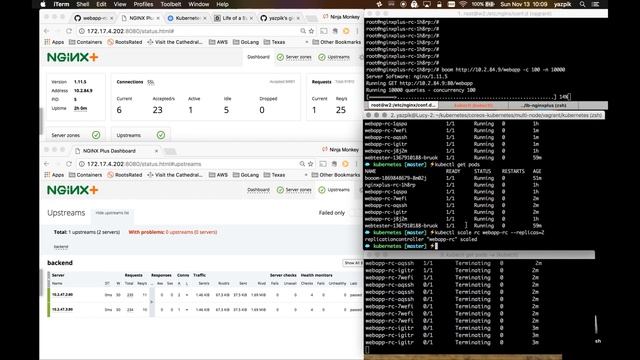640x360 pixels.
Task: Click back arrow in lower browser window
Action: click(x=47, y=164)
